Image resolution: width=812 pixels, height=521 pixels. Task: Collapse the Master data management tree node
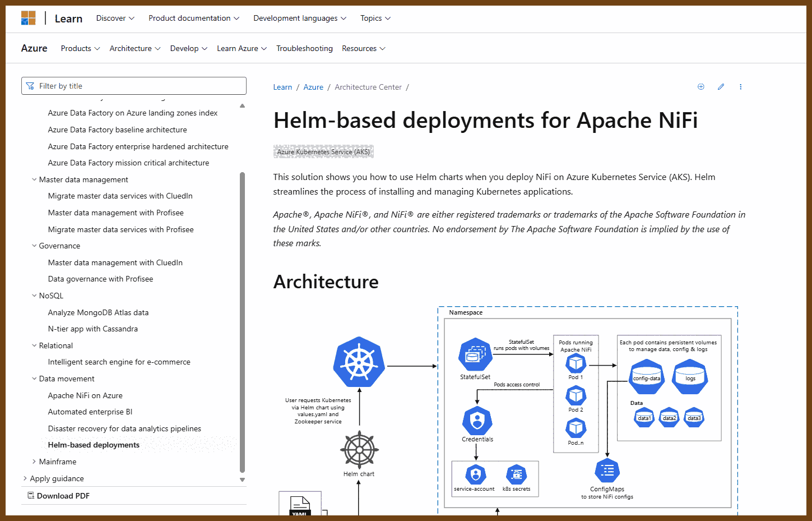(x=34, y=179)
